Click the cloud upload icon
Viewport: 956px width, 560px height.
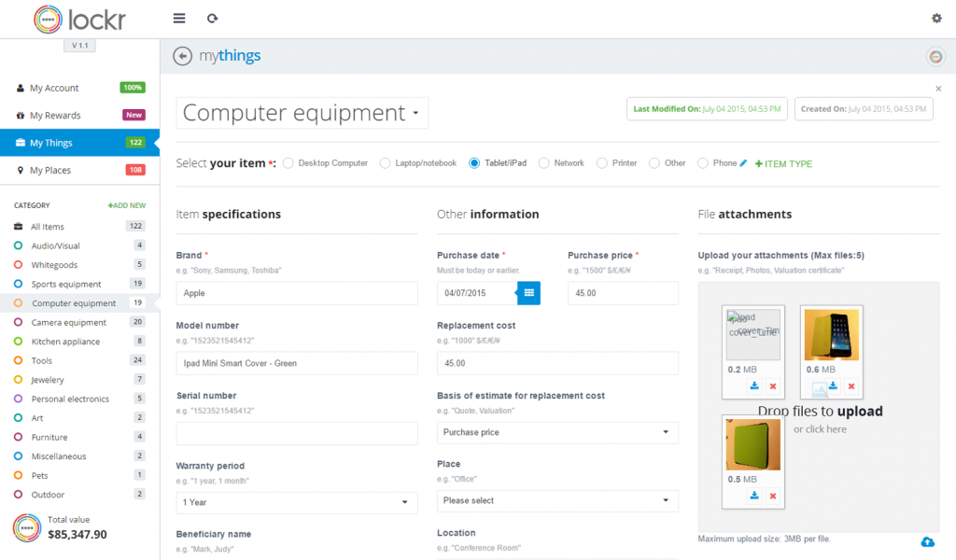[x=927, y=541]
